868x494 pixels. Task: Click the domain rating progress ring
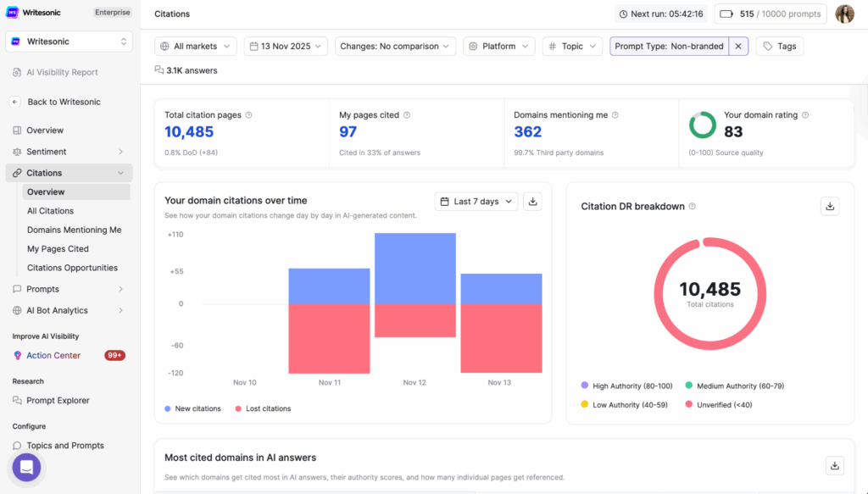click(x=702, y=125)
